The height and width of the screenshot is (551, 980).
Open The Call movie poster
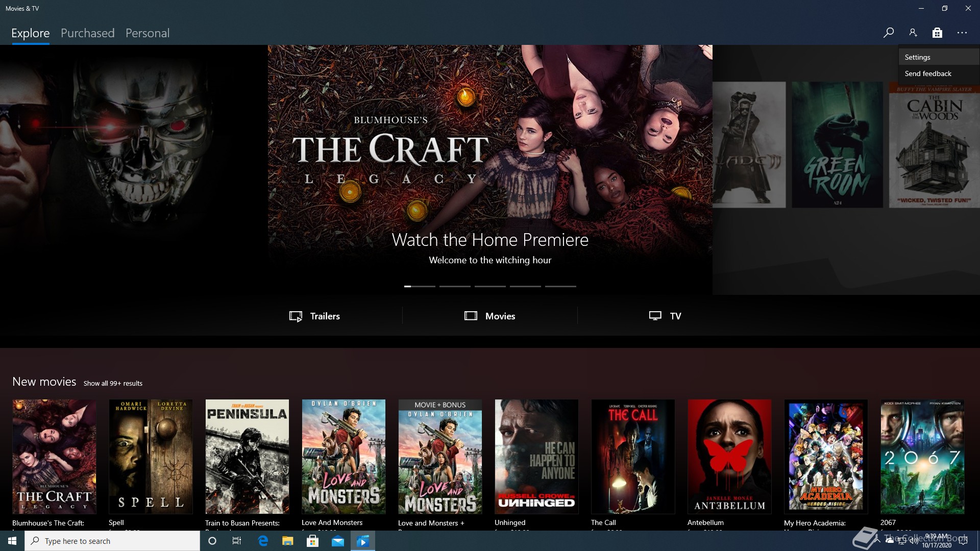(x=633, y=457)
